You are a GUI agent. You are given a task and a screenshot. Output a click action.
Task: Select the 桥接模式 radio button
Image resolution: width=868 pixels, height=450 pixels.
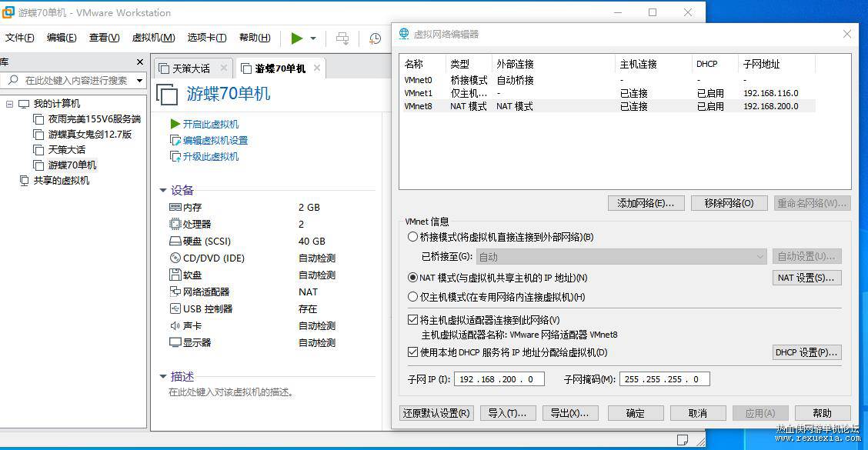[412, 237]
